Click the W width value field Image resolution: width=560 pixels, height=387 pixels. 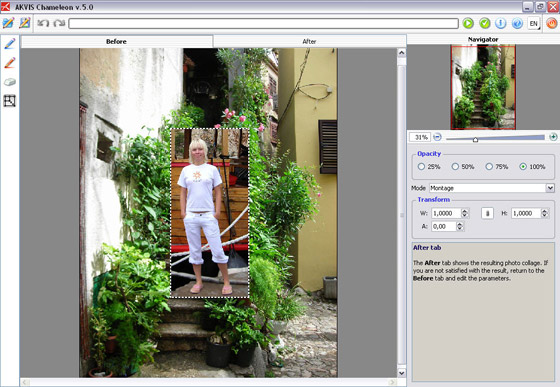(446, 213)
